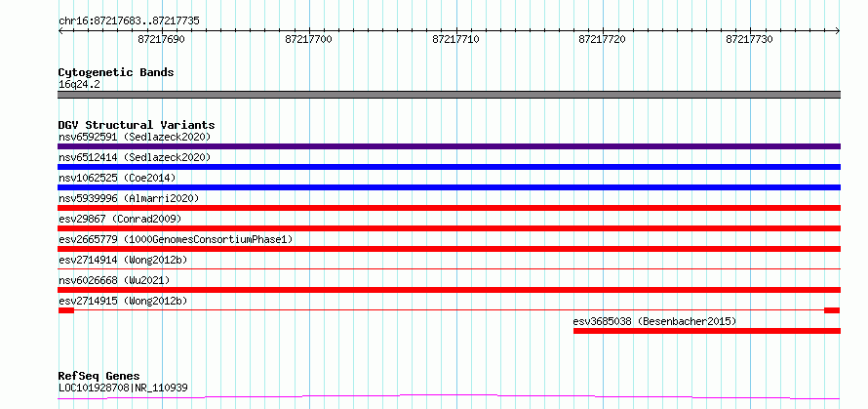
Task: Open variant esv2714914 (Wong2012b) label
Action: click(123, 260)
